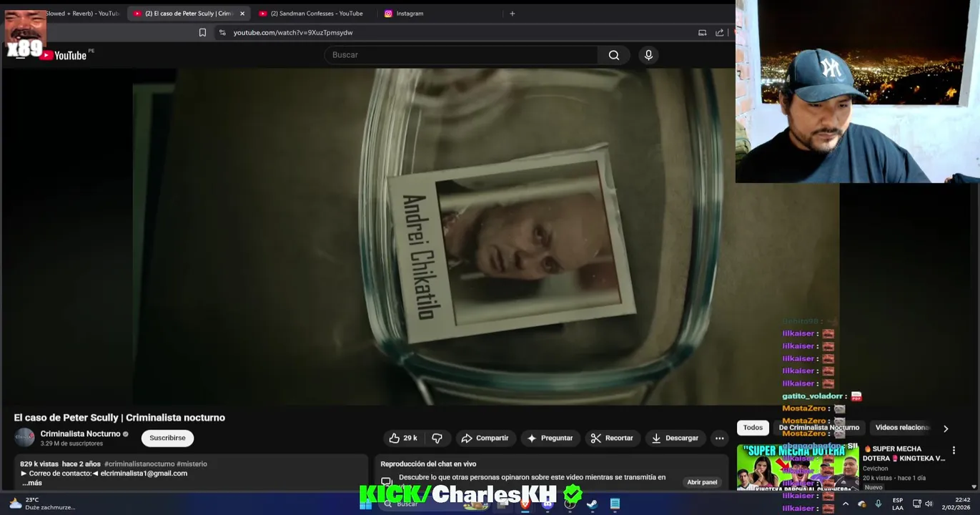The height and width of the screenshot is (515, 980).
Task: Dislike the video with thumbs down
Action: coord(437,438)
